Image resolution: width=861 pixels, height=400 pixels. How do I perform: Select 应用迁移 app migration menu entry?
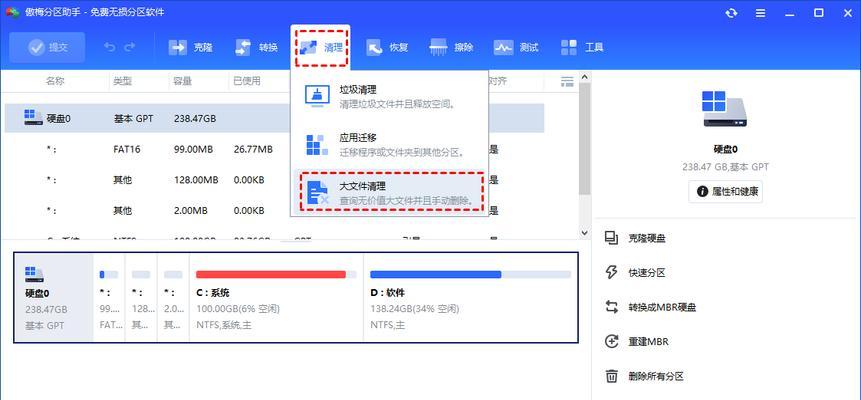pos(389,145)
